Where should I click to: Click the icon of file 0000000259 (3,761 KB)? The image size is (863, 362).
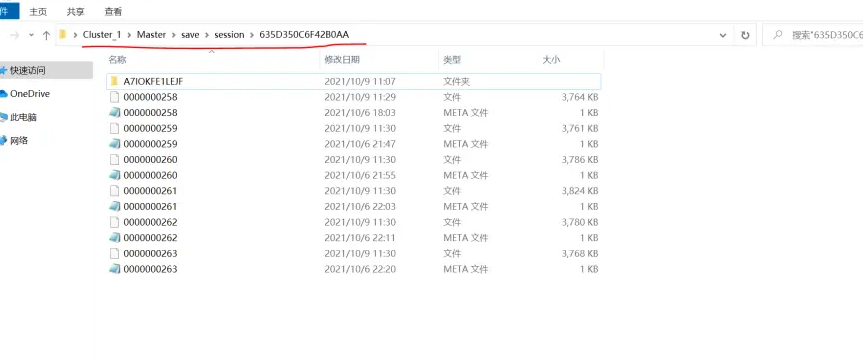coord(114,128)
